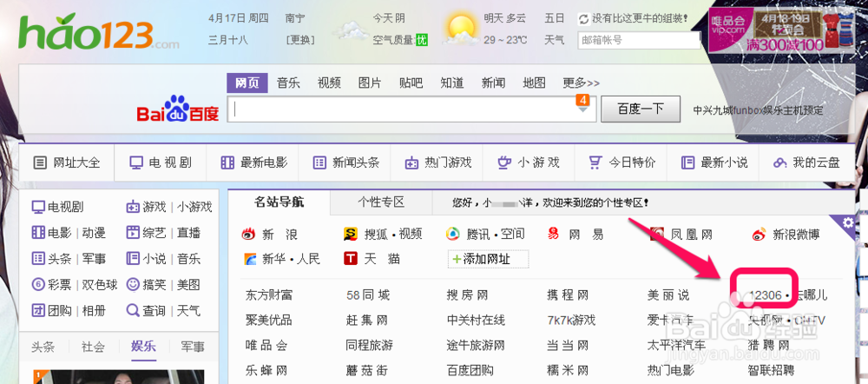Switch to the 军事 news tab
This screenshot has height=384, width=868.
pos(193,347)
